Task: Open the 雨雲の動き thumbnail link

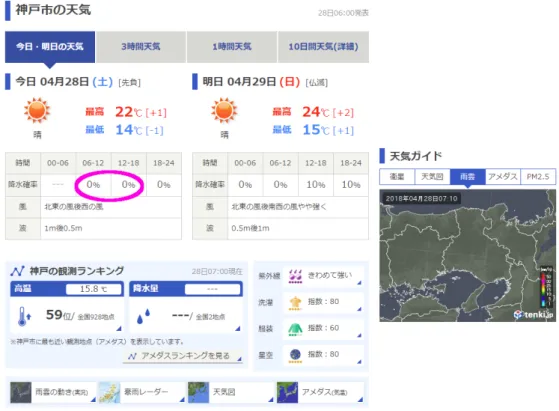Action: click(x=53, y=392)
